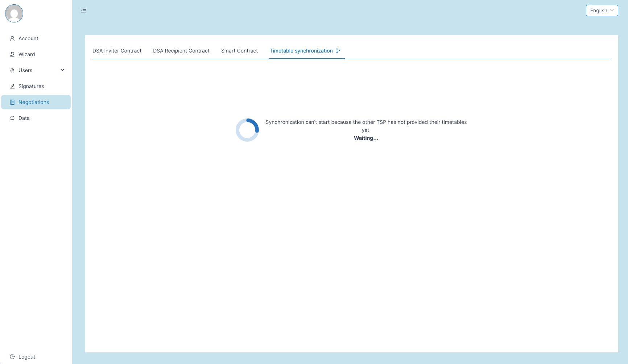
Task: Click the Logout text link
Action: 27,357
